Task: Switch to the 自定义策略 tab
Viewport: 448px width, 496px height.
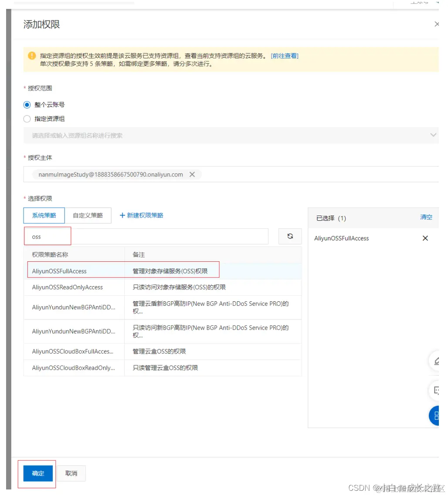Action: pos(88,215)
